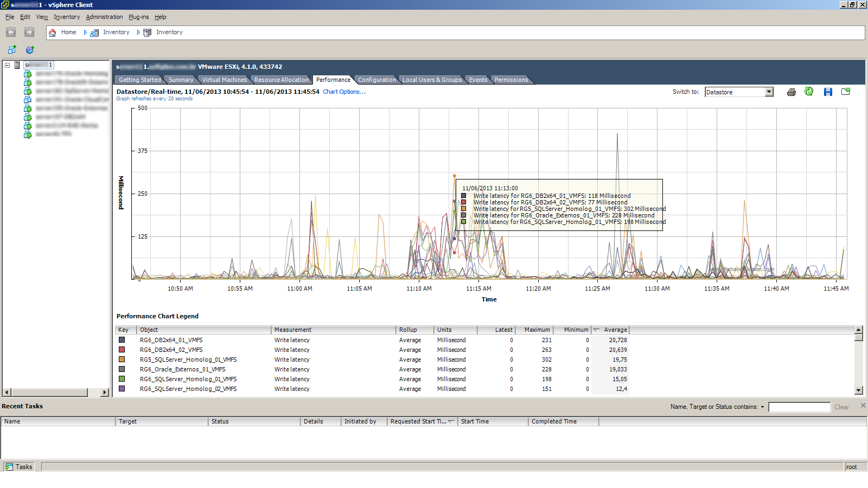Open the chart in a popup window

coord(846,92)
